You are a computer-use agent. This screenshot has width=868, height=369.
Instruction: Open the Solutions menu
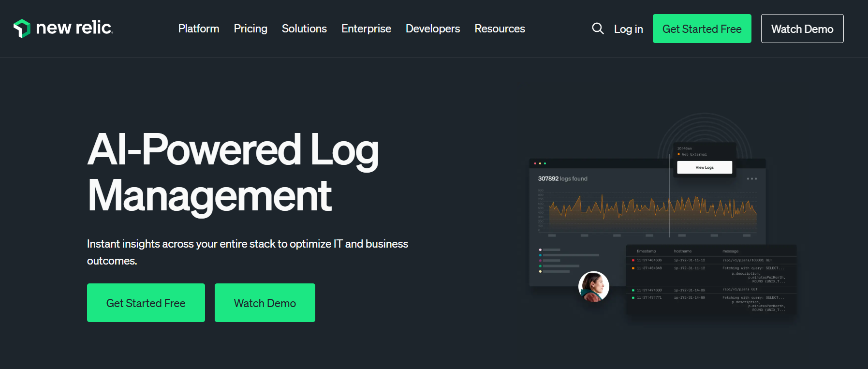click(304, 29)
